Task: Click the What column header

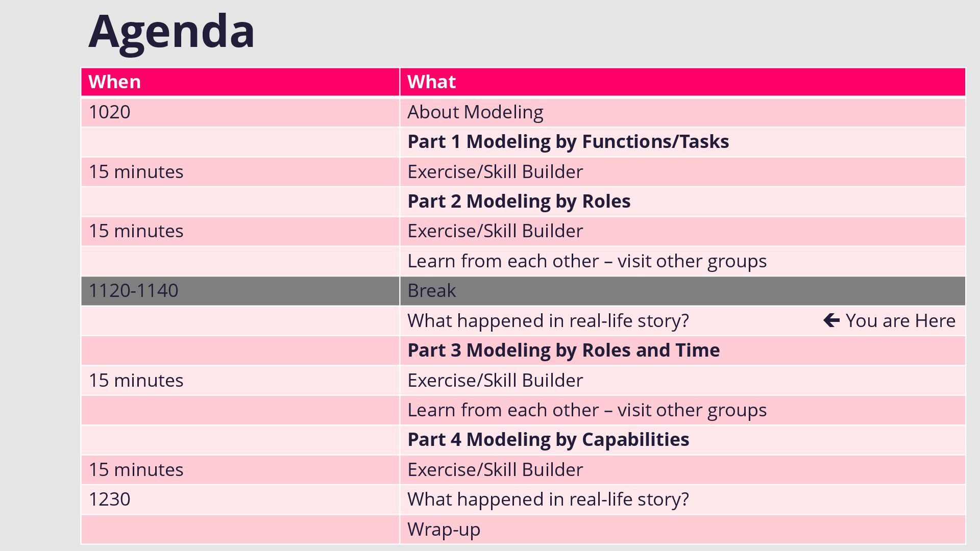Action: click(683, 82)
